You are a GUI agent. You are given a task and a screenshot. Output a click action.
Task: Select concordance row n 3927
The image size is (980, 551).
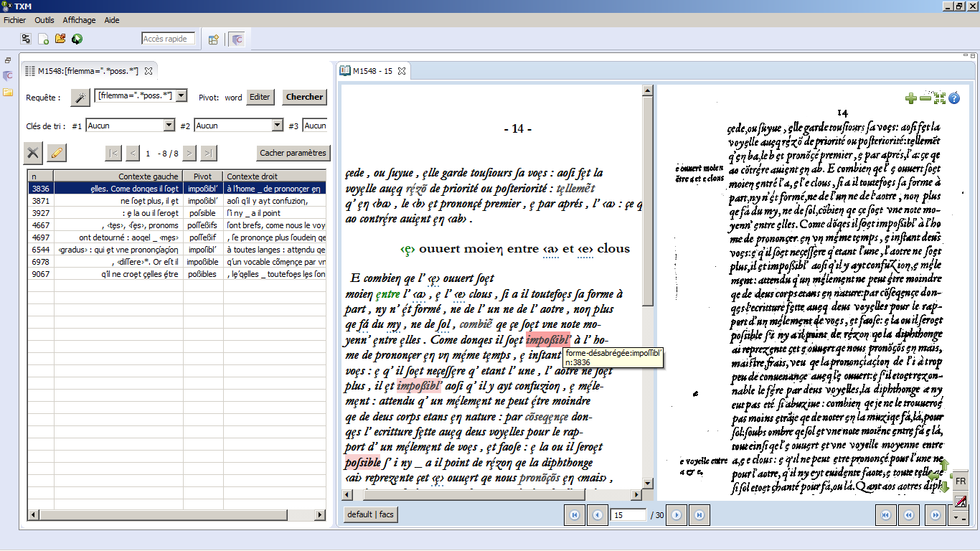tap(177, 213)
